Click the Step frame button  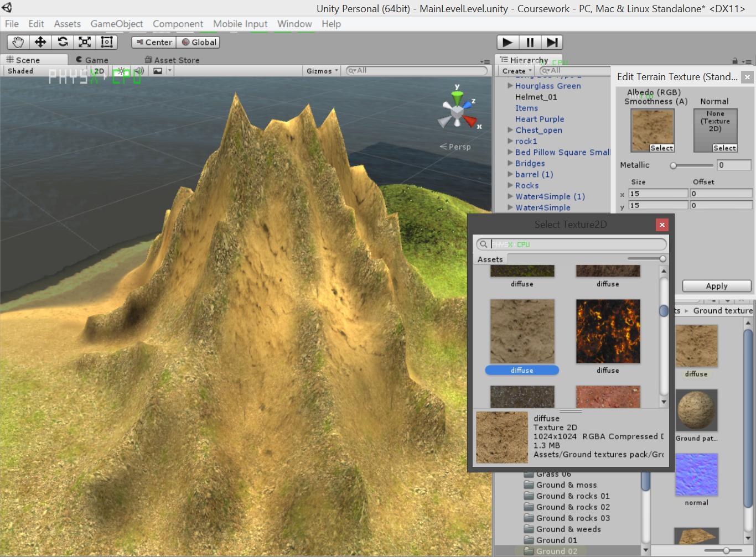point(552,43)
